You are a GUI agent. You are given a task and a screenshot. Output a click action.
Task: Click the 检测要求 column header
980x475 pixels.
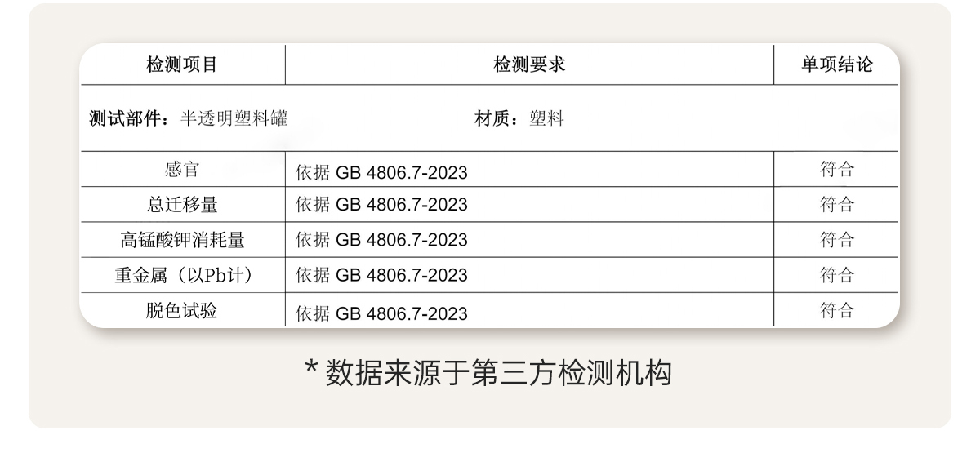529,65
